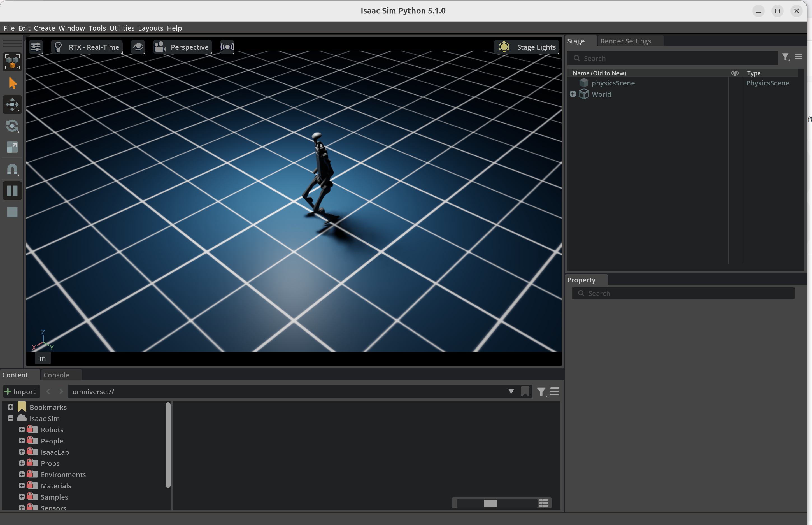
Task: Click the Stage search field
Action: (x=671, y=58)
